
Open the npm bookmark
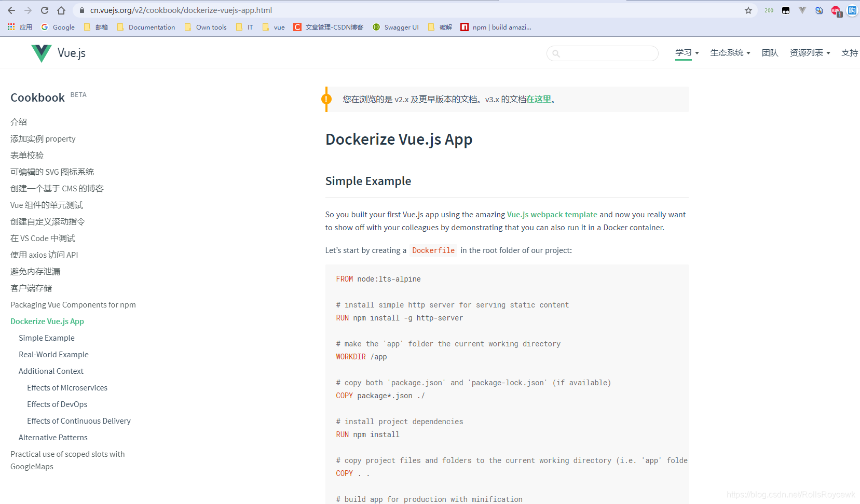(x=496, y=27)
